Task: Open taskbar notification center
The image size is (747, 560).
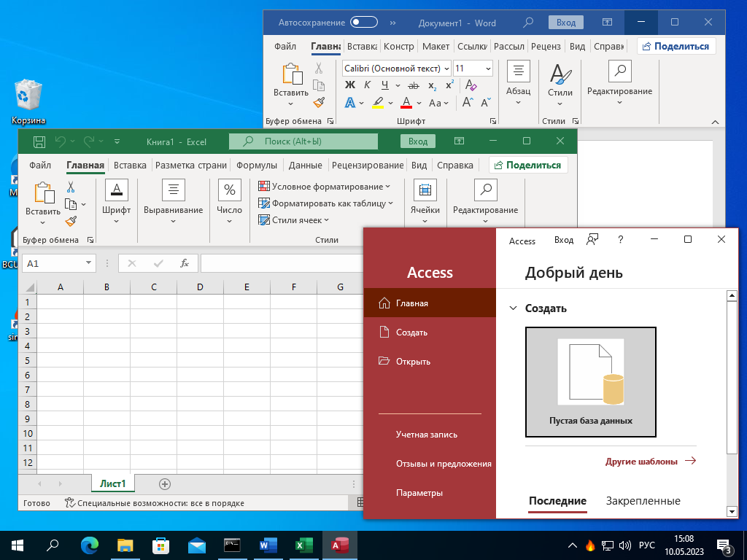Action: pyautogui.click(x=724, y=545)
